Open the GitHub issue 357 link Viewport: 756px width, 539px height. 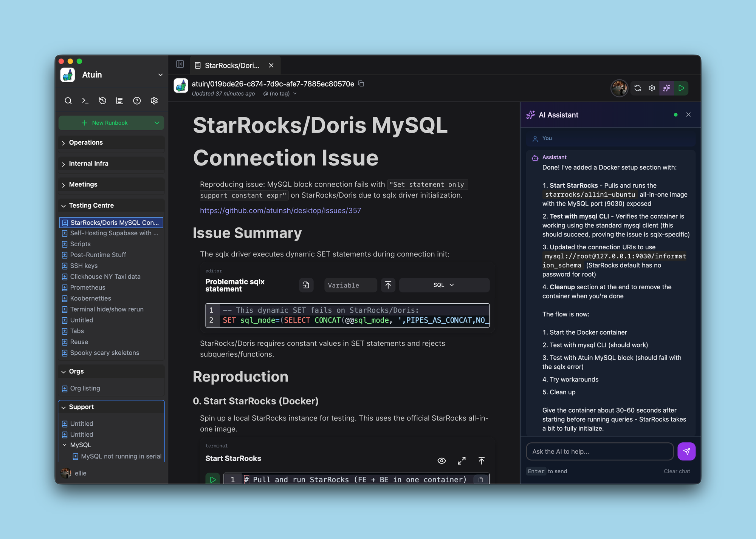click(280, 211)
